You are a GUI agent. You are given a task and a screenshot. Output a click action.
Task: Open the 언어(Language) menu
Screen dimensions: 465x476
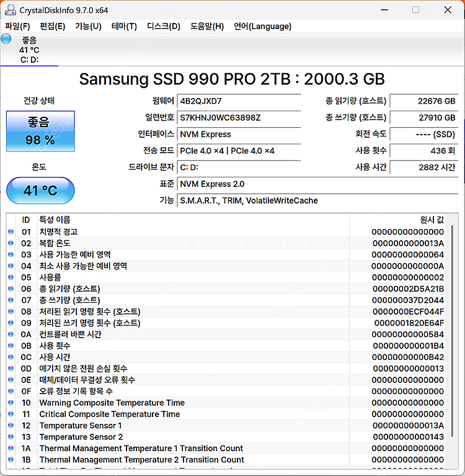point(262,27)
